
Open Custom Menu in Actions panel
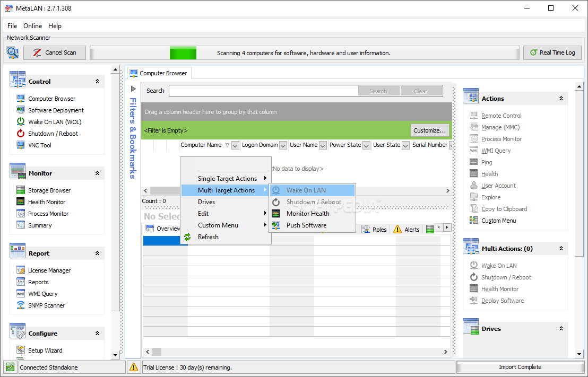click(x=499, y=221)
